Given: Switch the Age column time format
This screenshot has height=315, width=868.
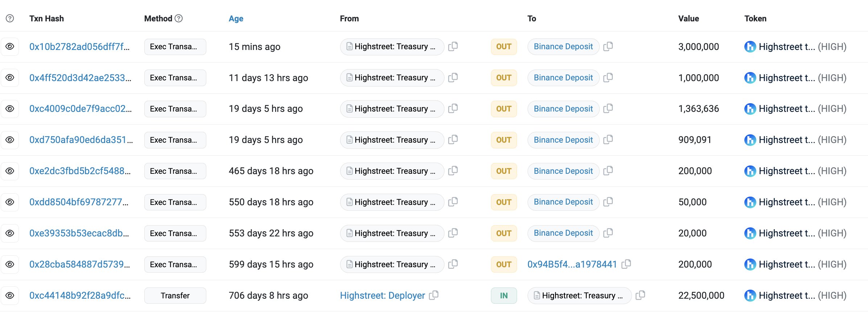Looking at the screenshot, I should coord(236,18).
